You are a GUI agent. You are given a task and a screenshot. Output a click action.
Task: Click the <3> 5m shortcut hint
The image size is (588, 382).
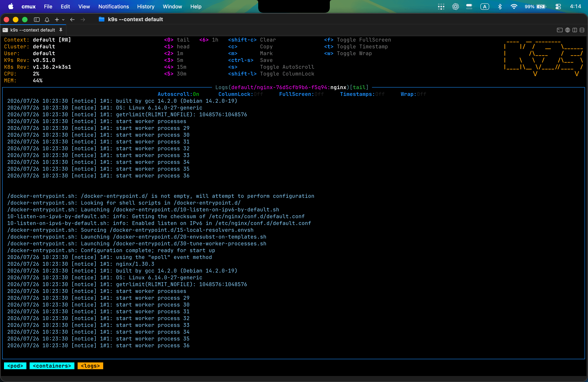[173, 60]
